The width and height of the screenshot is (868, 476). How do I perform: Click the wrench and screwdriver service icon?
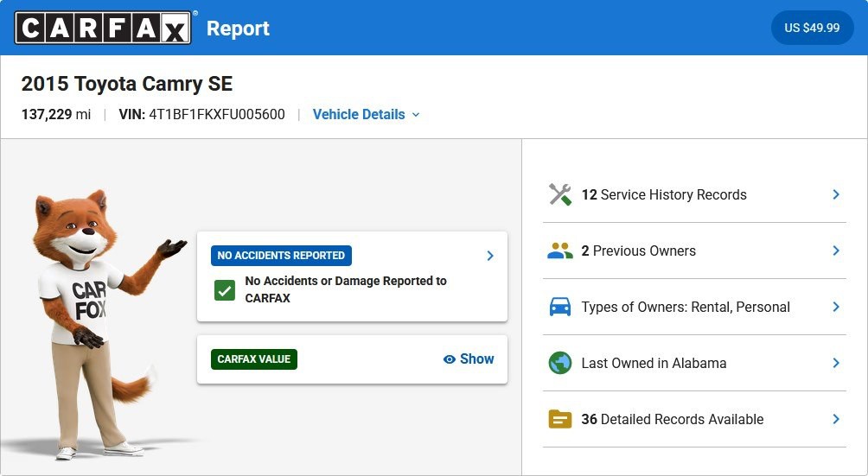(559, 194)
